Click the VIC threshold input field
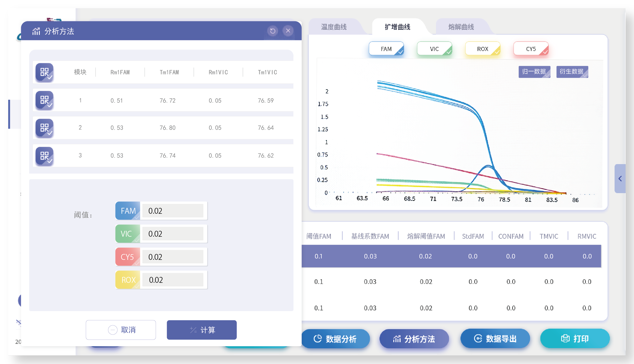This screenshot has width=634, height=364. 173,234
